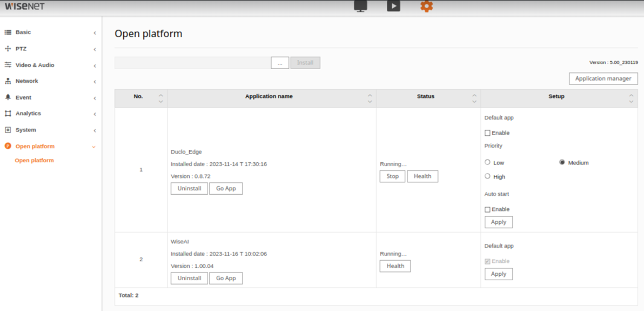The image size is (644, 311).
Task: Click the System icon in sidebar
Action: [8, 130]
